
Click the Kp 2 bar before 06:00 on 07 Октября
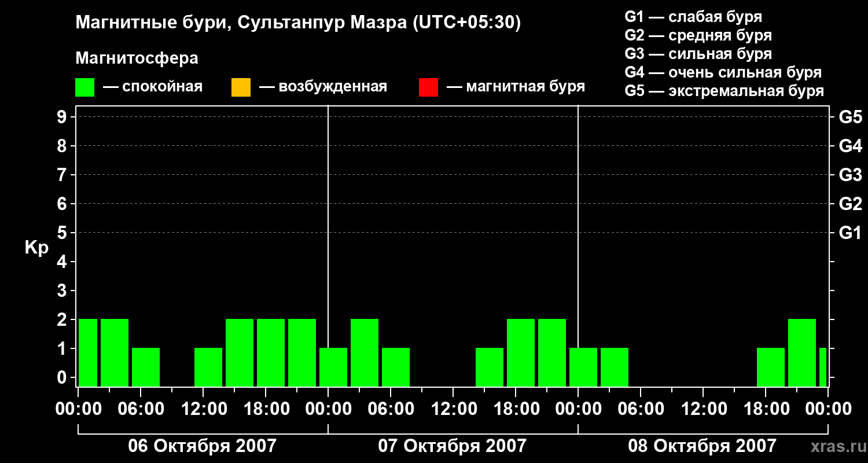click(365, 352)
